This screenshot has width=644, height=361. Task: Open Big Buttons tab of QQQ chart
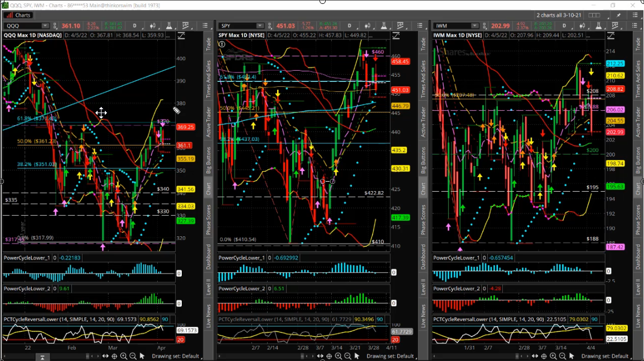209,160
